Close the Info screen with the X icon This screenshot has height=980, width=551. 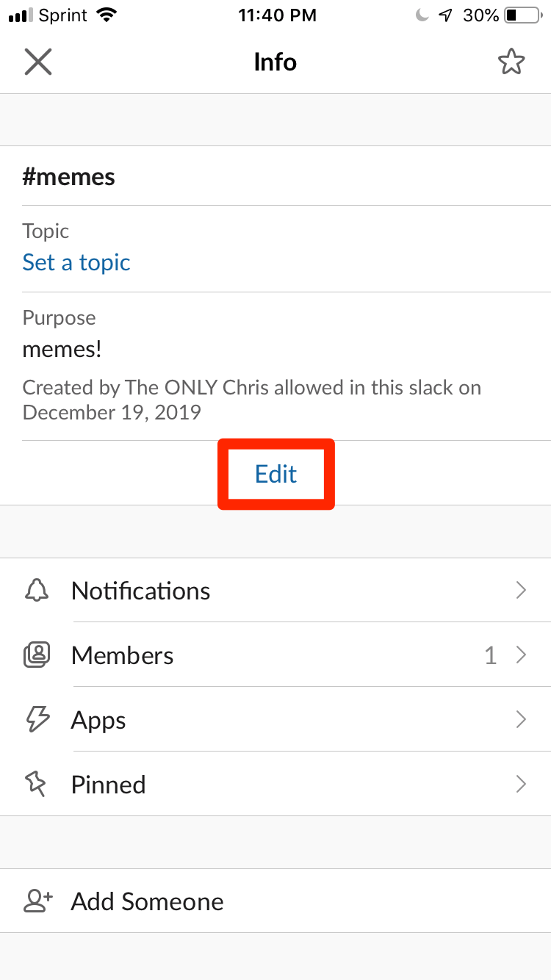point(37,62)
